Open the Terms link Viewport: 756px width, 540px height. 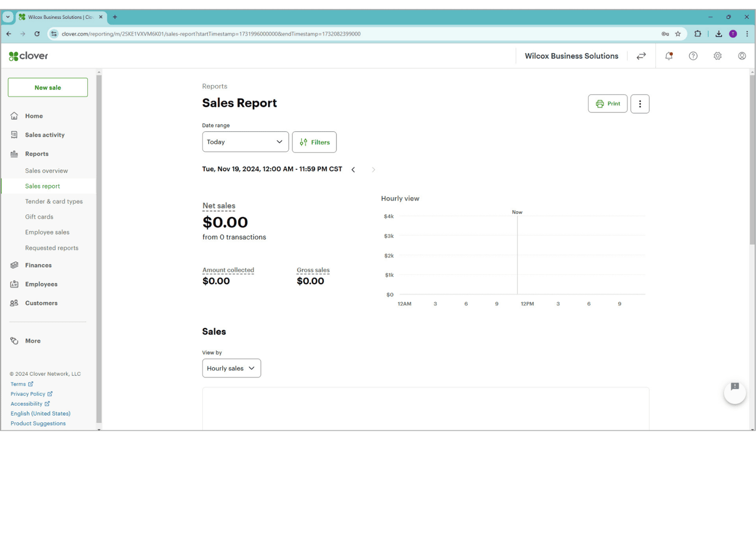pyautogui.click(x=22, y=384)
